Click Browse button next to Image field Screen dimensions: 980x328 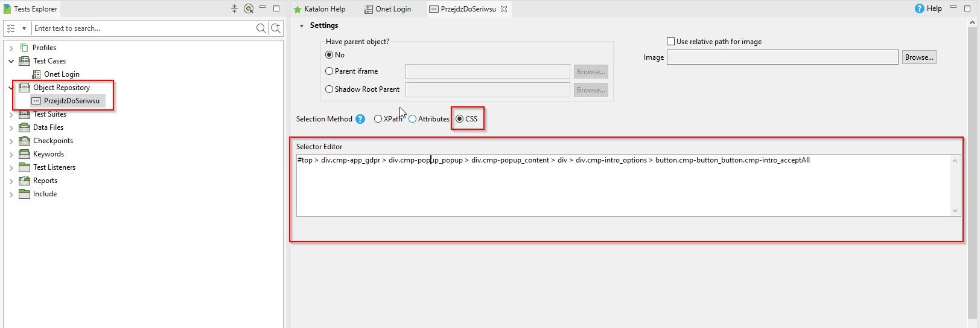click(x=919, y=57)
